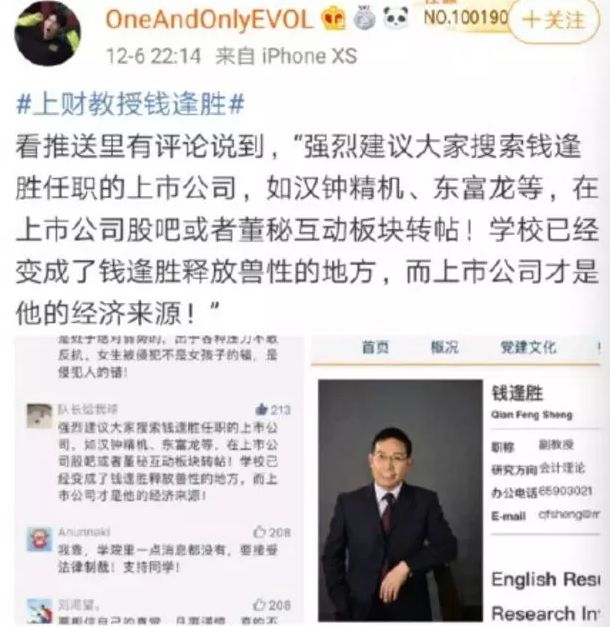Open the comments screenshot image
This screenshot has width=610, height=627.
pos(159,480)
